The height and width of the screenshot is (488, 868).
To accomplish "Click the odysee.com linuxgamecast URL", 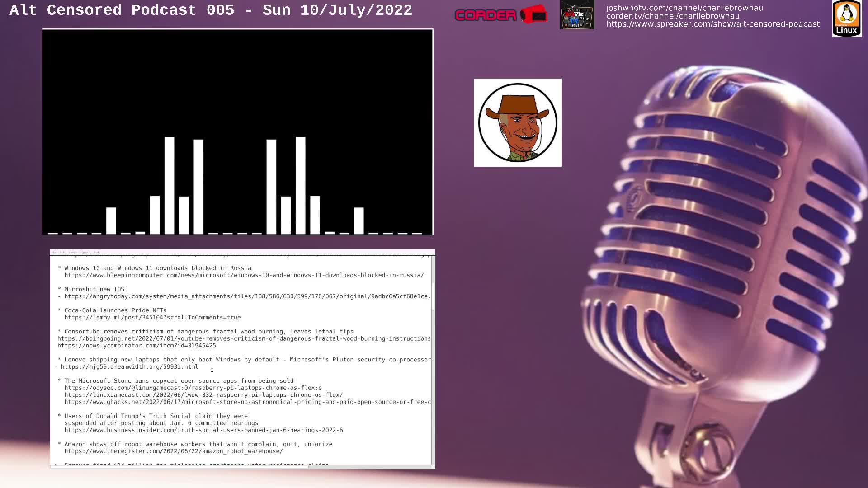I will (x=193, y=388).
